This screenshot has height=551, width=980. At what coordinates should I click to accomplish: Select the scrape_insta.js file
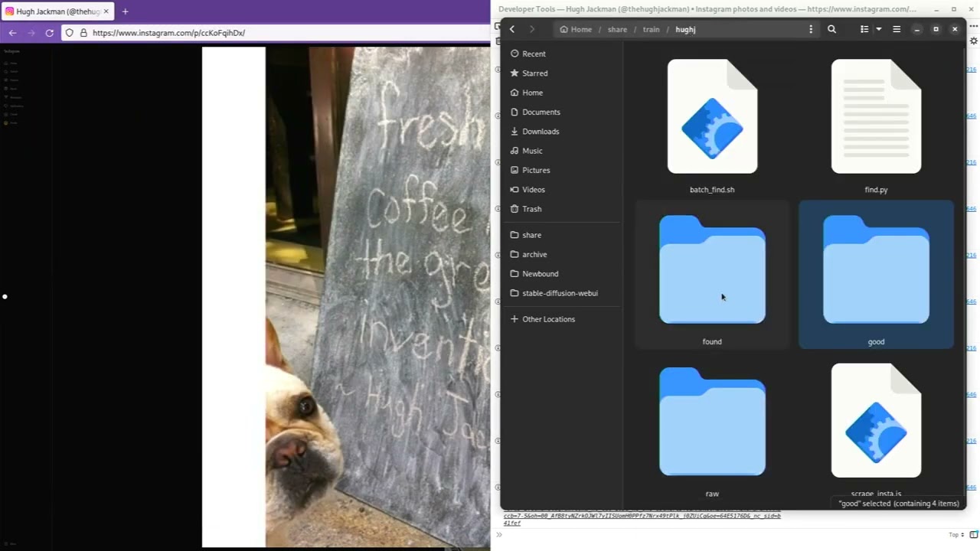click(x=876, y=431)
